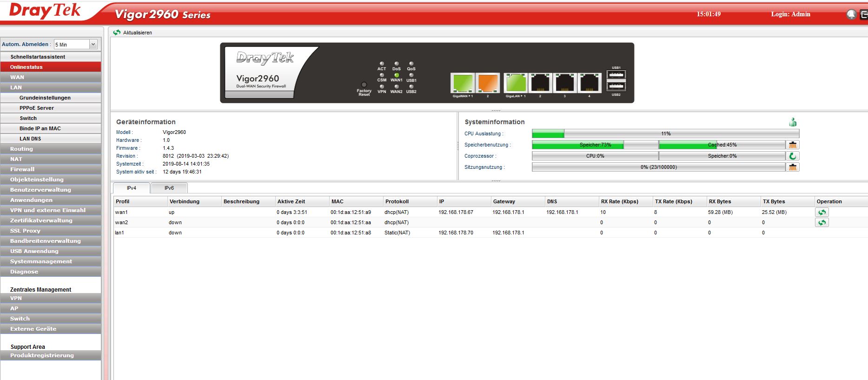The height and width of the screenshot is (380, 868).
Task: Click the ACT status LED
Action: pos(382,64)
